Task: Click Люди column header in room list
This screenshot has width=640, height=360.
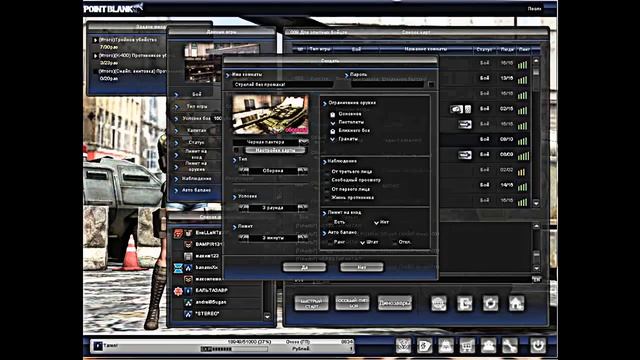Action: [507, 49]
